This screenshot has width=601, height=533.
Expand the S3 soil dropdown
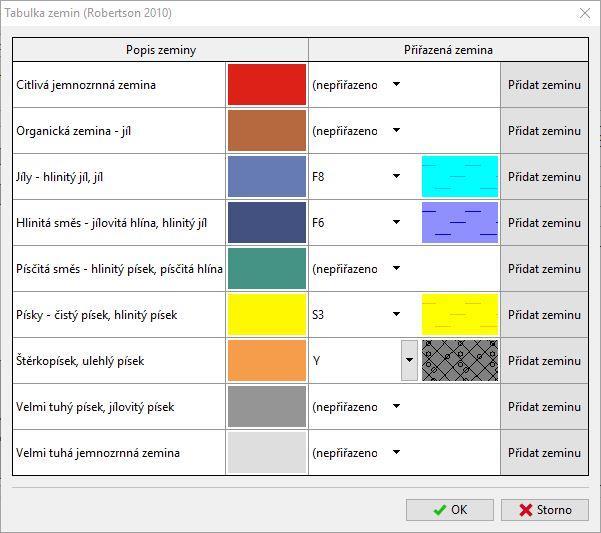pos(397,314)
